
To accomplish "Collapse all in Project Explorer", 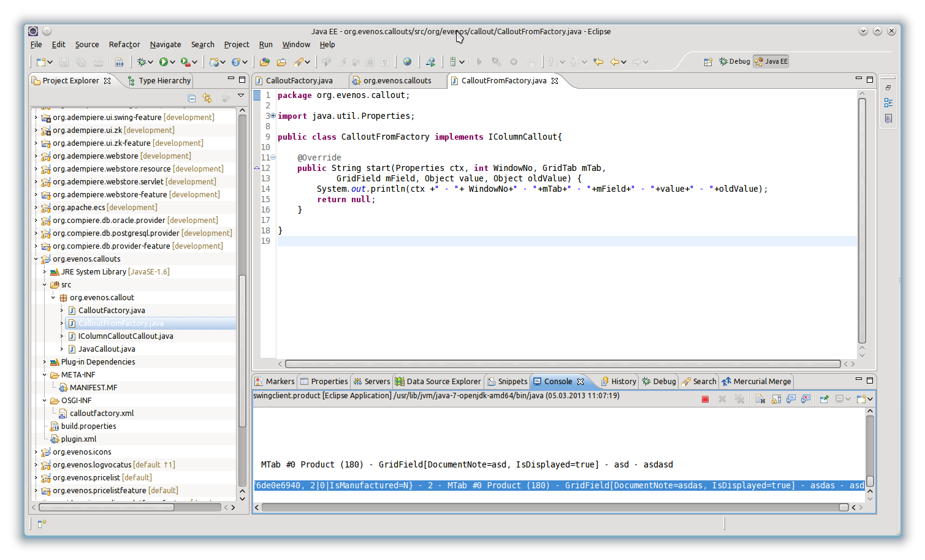I will coord(191,98).
